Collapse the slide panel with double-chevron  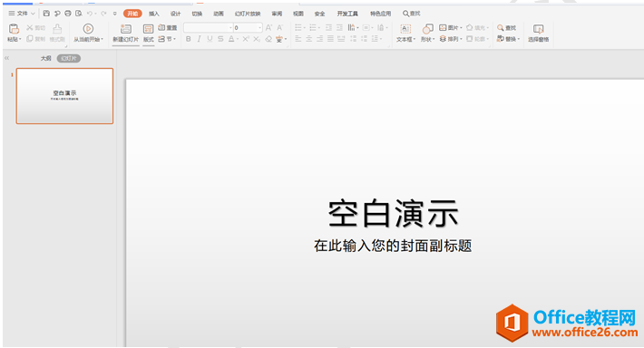tap(6, 58)
